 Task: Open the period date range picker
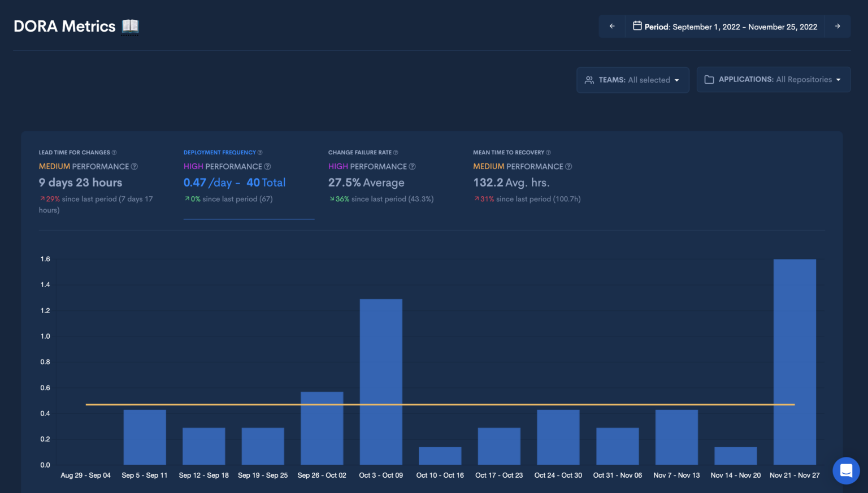(725, 26)
